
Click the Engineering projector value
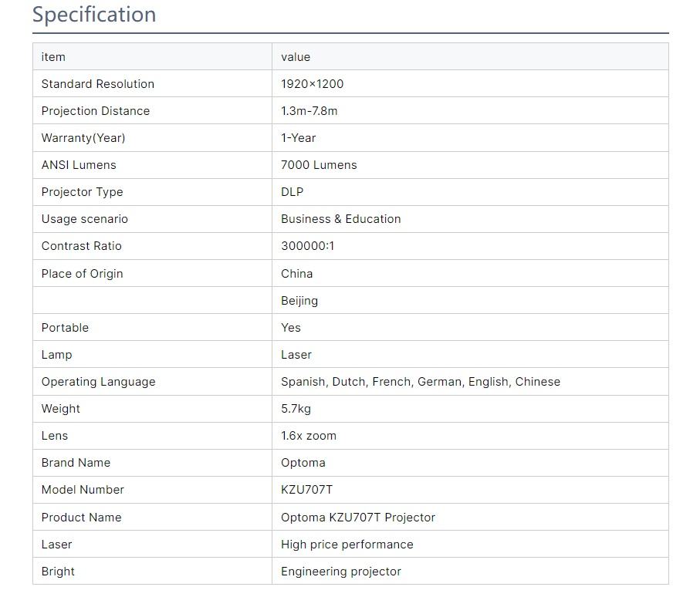point(340,572)
